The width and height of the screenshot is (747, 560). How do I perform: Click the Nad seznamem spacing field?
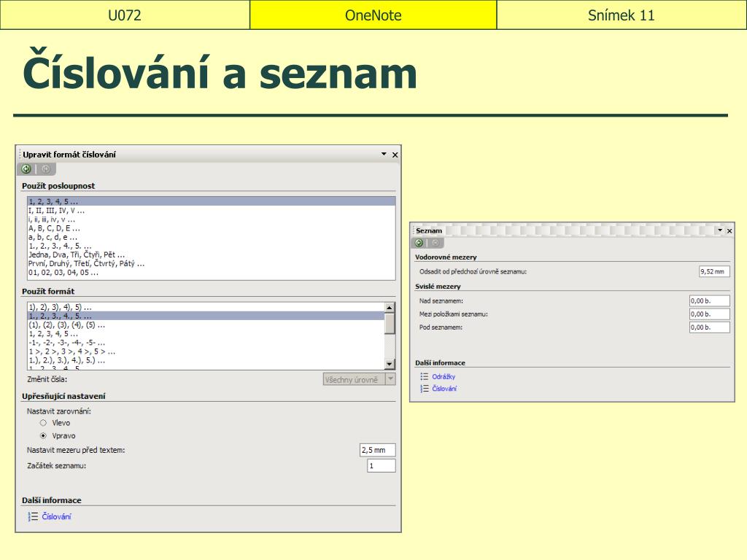pyautogui.click(x=709, y=301)
